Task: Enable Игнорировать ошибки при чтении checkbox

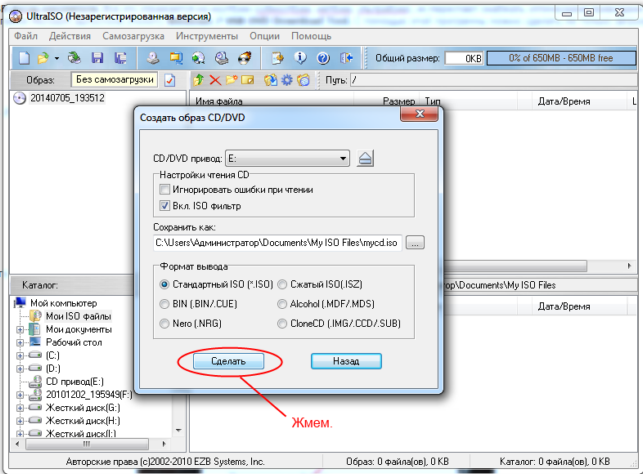Action: click(164, 189)
